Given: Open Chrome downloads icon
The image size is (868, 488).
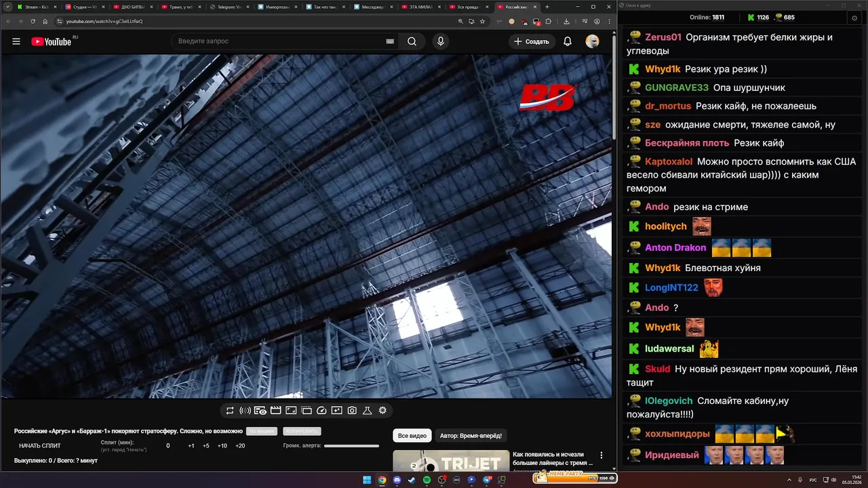Looking at the screenshot, I should coord(566,21).
